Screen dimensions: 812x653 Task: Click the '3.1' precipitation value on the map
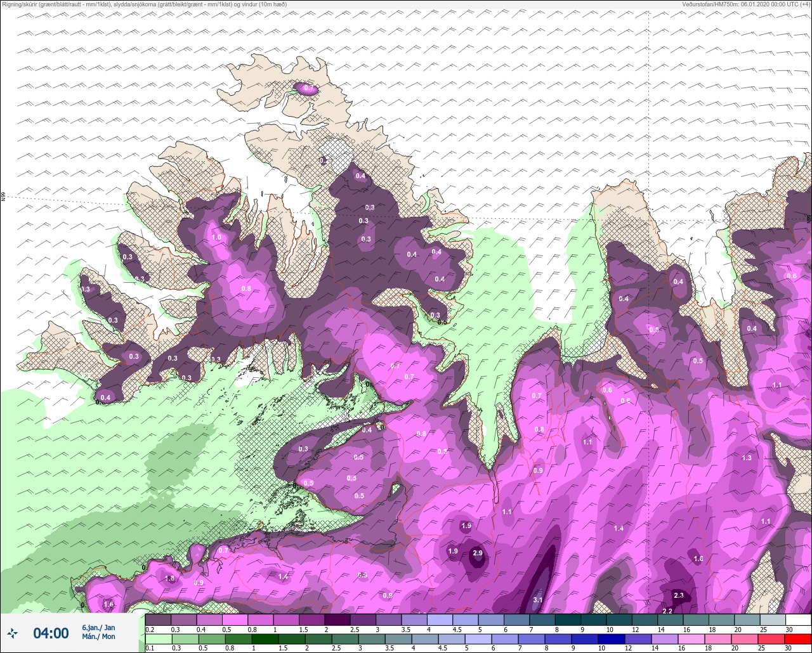538,600
